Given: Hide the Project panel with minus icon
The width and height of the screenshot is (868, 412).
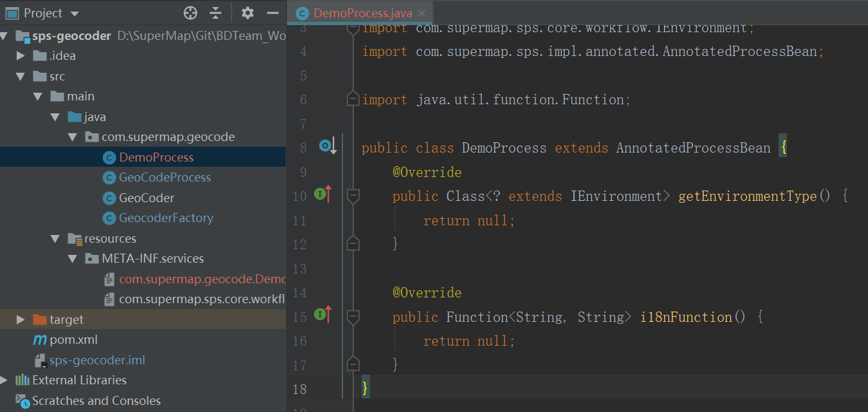Looking at the screenshot, I should 273,13.
